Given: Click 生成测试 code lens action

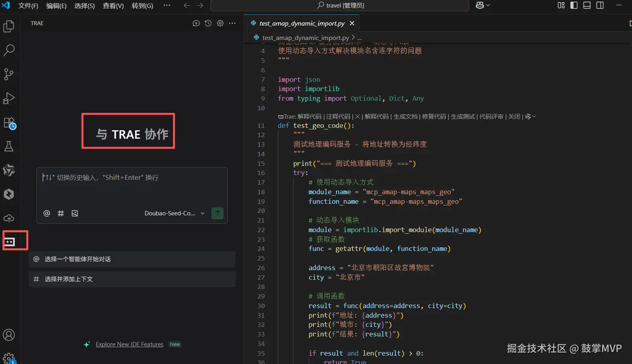Looking at the screenshot, I should pos(463,117).
